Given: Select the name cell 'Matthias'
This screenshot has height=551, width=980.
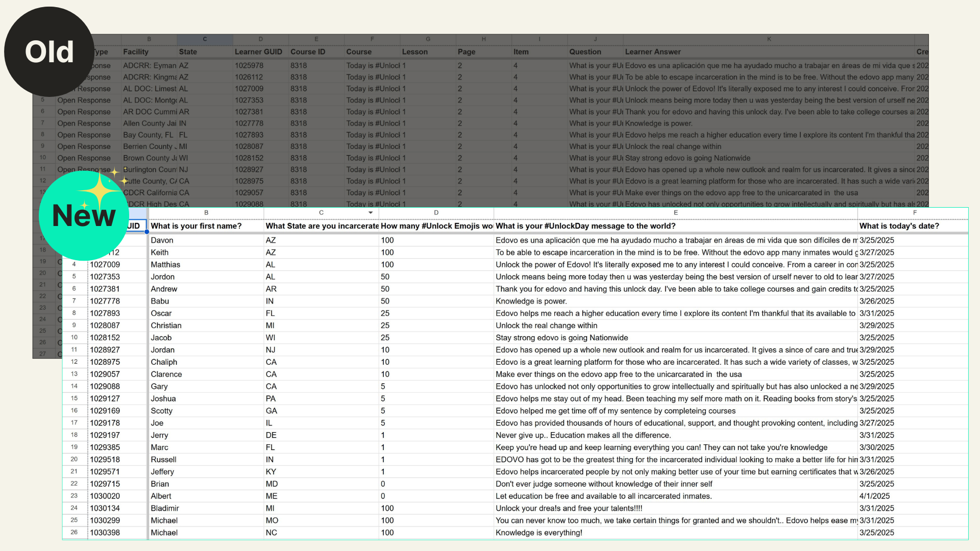Looking at the screenshot, I should tap(206, 265).
